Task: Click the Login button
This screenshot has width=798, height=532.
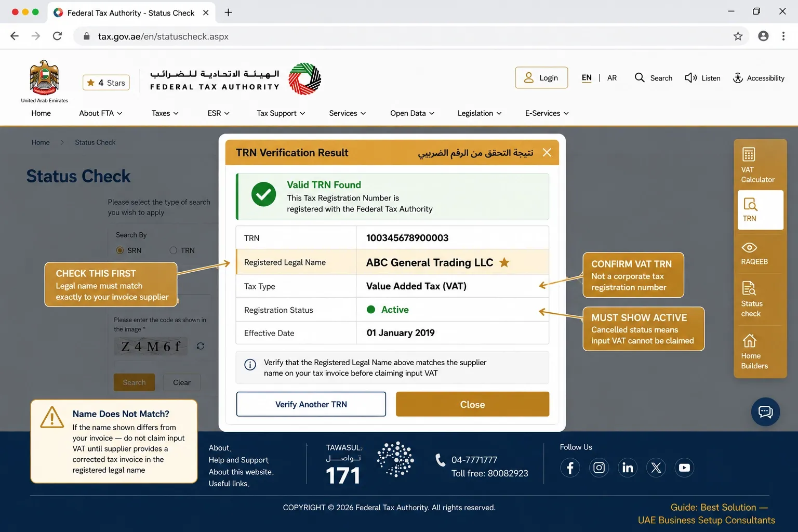Action: click(541, 78)
